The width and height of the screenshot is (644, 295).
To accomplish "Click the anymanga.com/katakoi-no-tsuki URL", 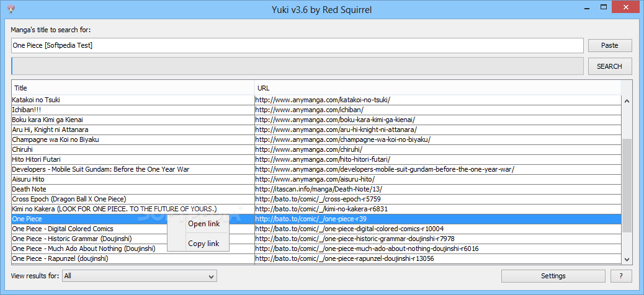I will click(323, 100).
